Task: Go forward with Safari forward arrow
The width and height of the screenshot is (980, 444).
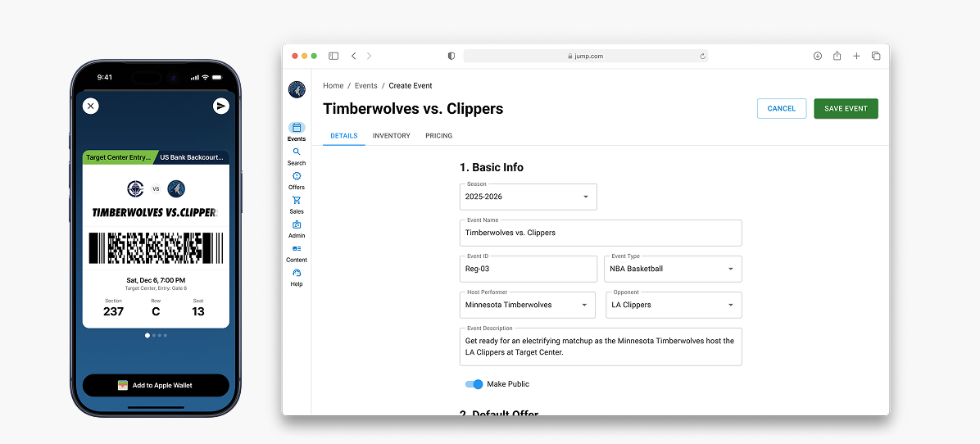Action: 369,56
